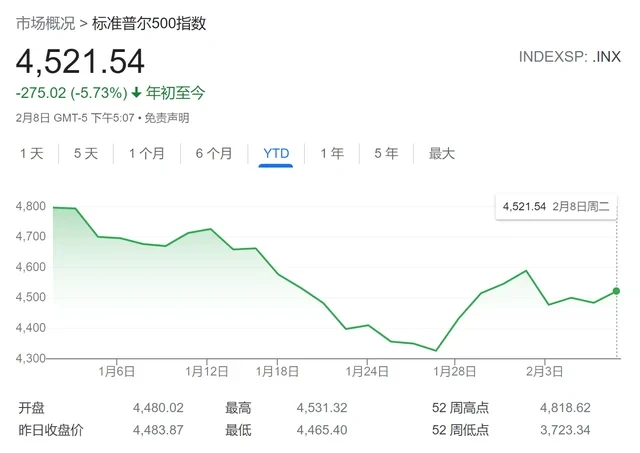The height and width of the screenshot is (453, 640).
Task: Click the green down arrow beside -5.73%
Action: coord(137,93)
